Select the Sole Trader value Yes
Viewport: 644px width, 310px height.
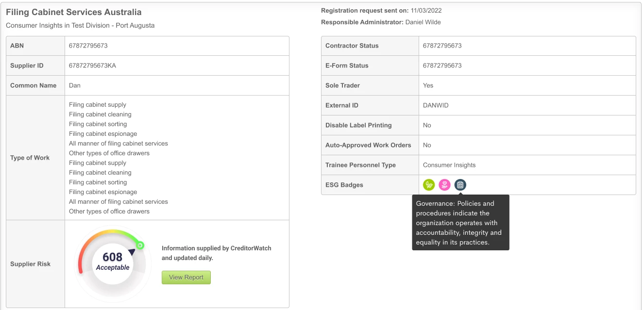(428, 85)
